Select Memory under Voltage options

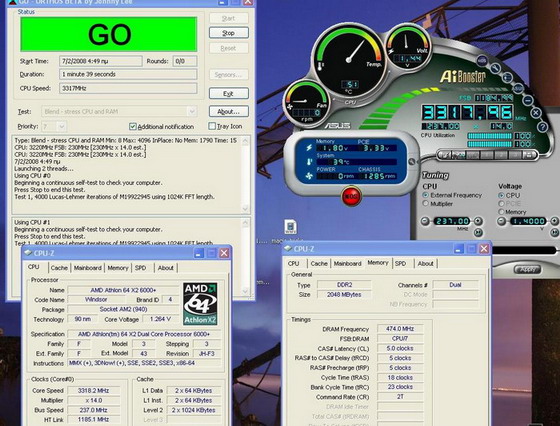click(501, 212)
